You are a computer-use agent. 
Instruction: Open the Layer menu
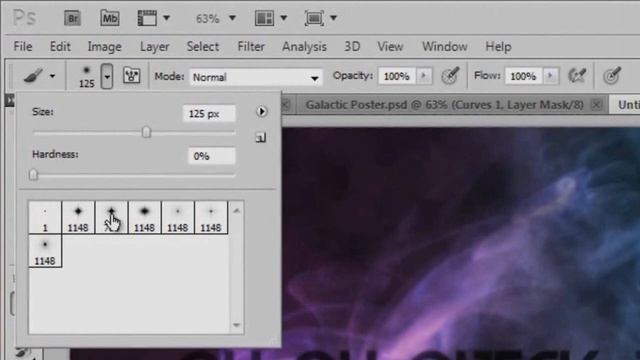[x=154, y=47]
